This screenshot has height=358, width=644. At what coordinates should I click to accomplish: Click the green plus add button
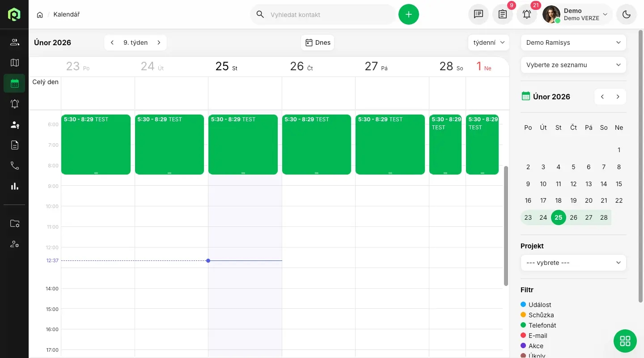(409, 14)
